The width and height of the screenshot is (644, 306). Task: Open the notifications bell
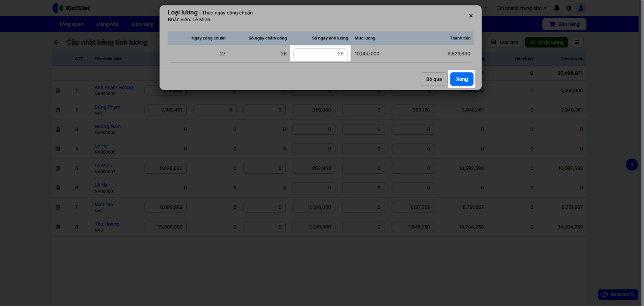(x=557, y=8)
